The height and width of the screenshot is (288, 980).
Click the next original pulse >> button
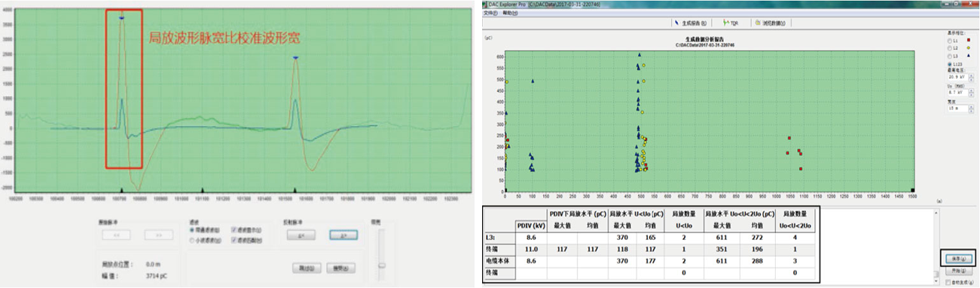(158, 235)
